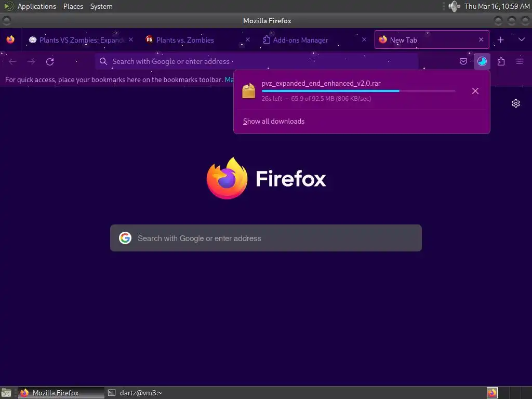The width and height of the screenshot is (532, 399).
Task: Reload the current page
Action: (50, 61)
